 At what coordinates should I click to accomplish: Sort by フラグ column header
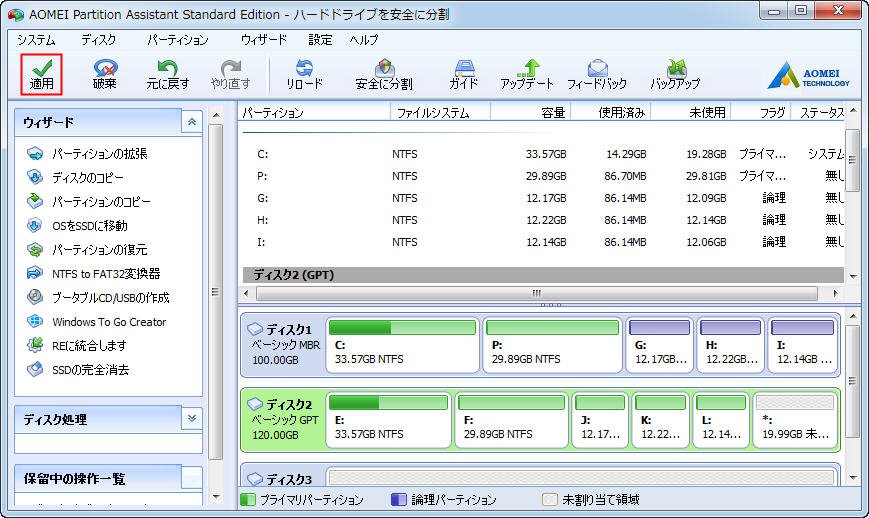[x=761, y=112]
